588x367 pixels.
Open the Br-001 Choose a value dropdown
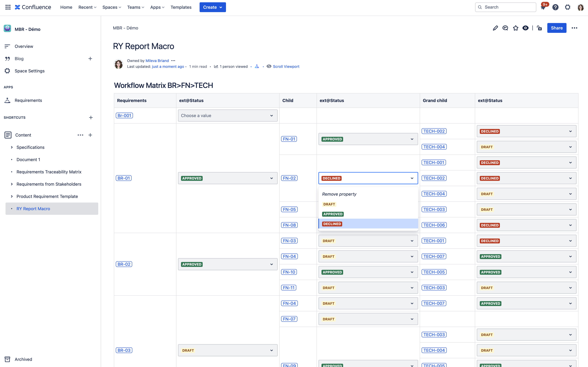click(x=227, y=116)
